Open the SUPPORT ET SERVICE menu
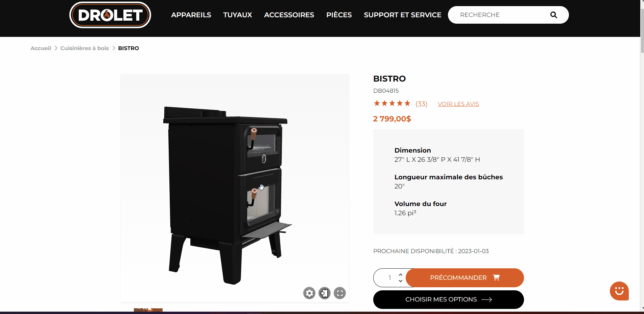Viewport: 644px width, 314px height. pos(403,15)
